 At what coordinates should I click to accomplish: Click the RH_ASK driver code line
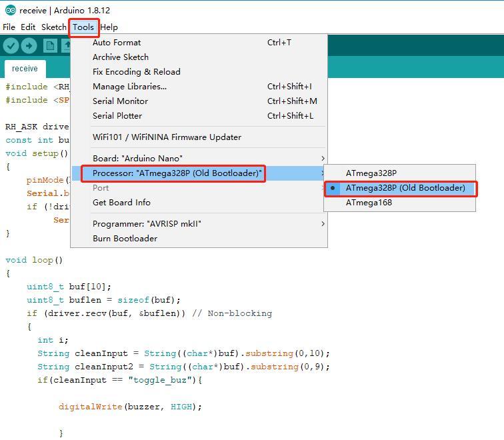click(37, 127)
